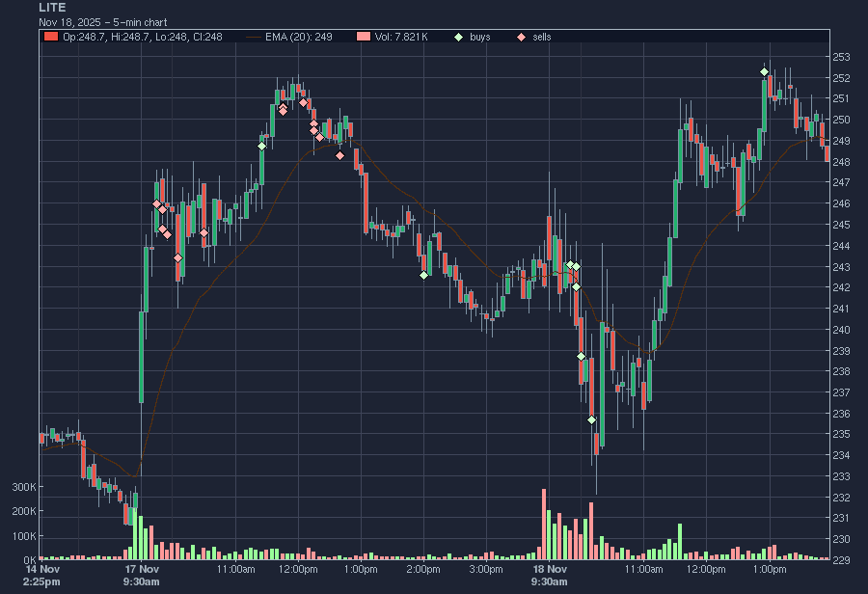The width and height of the screenshot is (868, 594).
Task: Select the lowest sell marker near 243.4
Action: [177, 258]
